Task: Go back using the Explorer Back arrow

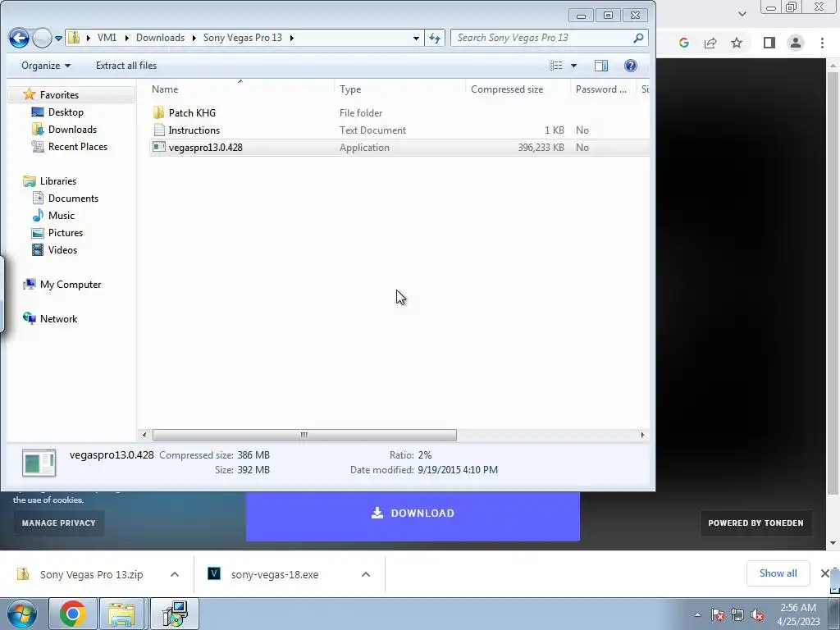Action: tap(20, 38)
